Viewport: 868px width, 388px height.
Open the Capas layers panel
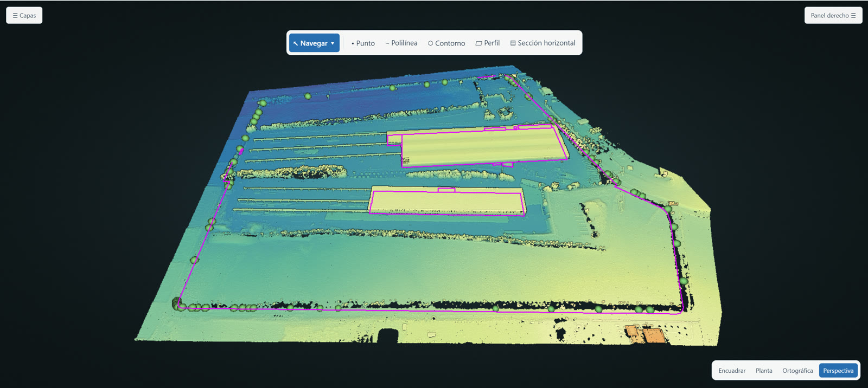pos(24,15)
